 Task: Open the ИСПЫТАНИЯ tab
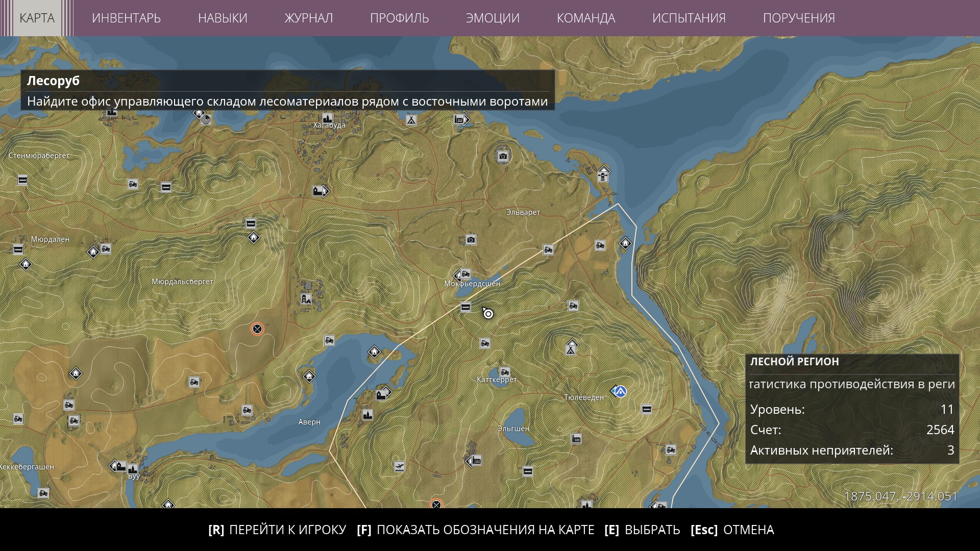click(689, 18)
